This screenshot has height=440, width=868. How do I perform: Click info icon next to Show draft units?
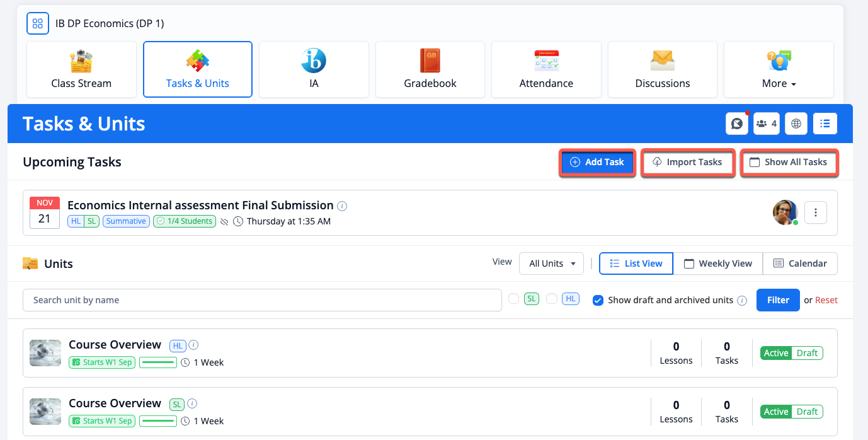(742, 301)
